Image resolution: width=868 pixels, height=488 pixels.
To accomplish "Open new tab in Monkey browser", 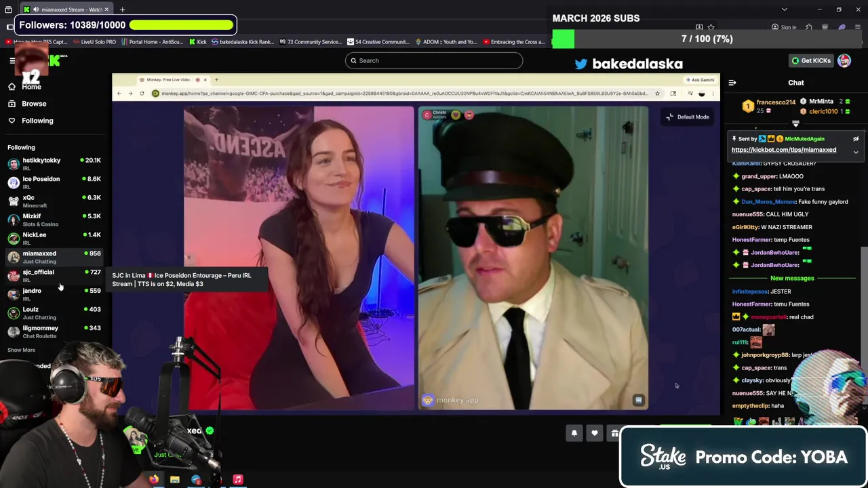I will (x=216, y=80).
